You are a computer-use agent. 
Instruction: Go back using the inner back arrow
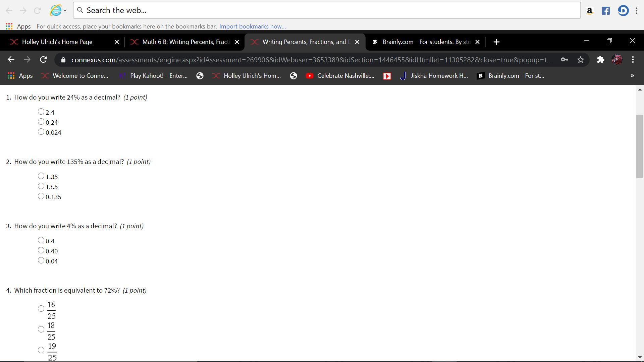point(11,60)
